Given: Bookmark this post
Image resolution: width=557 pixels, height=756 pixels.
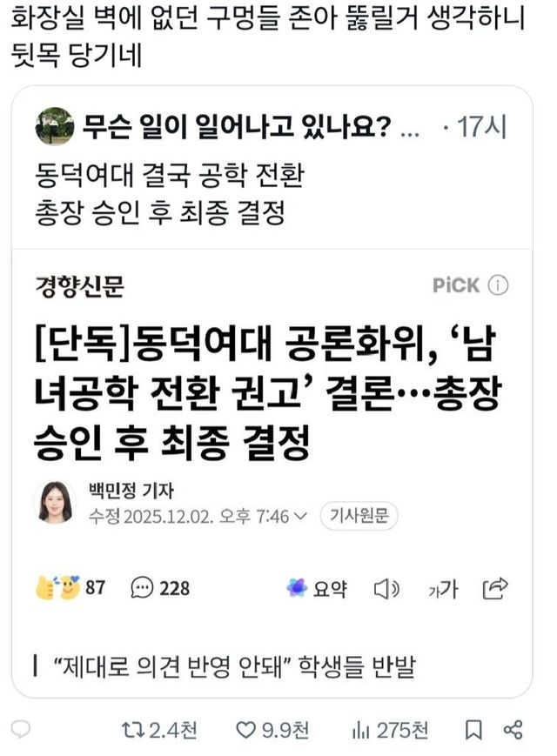Looking at the screenshot, I should 473,730.
